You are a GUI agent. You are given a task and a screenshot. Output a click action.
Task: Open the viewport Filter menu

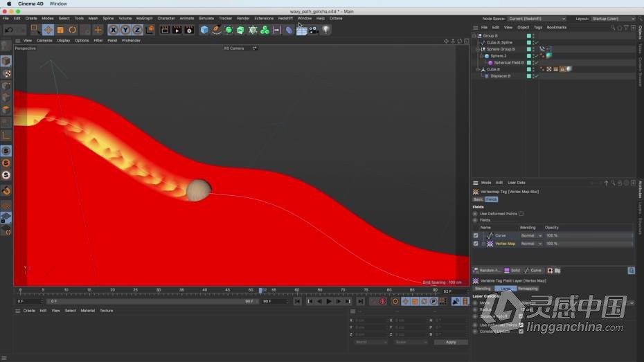(x=98, y=41)
